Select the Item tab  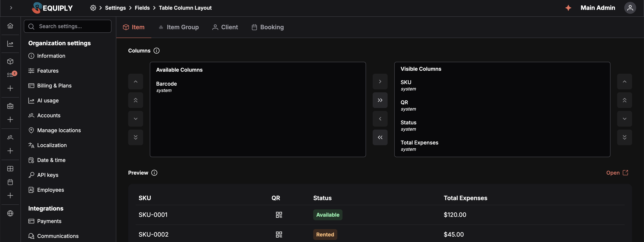coord(134,27)
